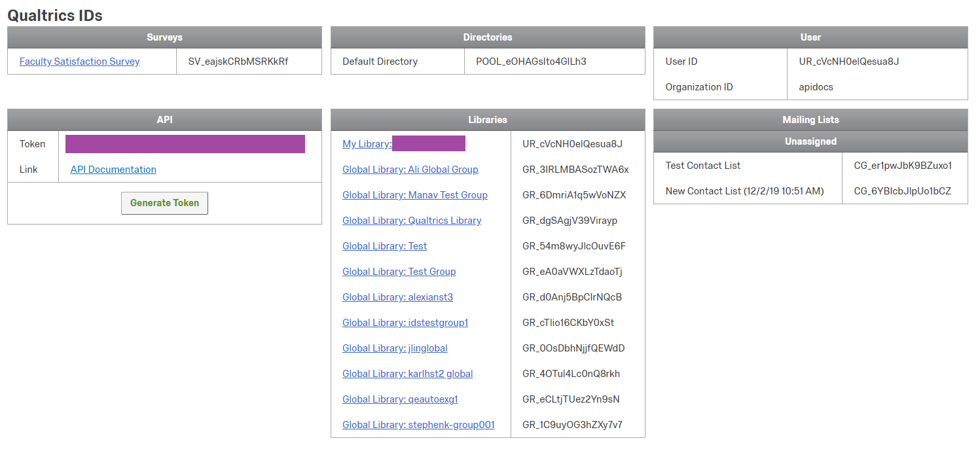Click the redacted API token field
The image size is (980, 453).
(185, 144)
